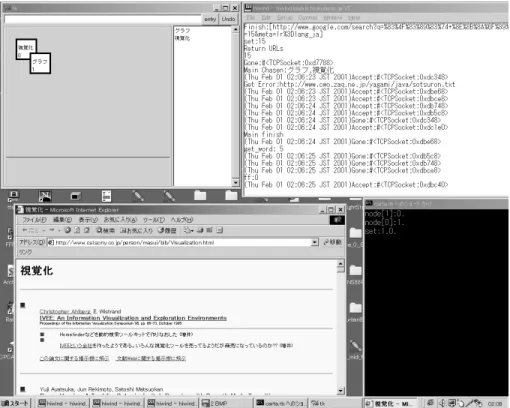Screen dimensions: 510x408
Task: Click the address bar URL field
Action: click(179, 242)
